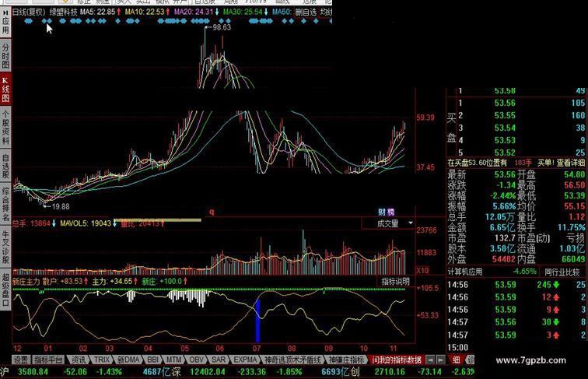The width and height of the screenshot is (588, 379).
Task: Click 删自选 at top of chart
Action: tap(306, 12)
